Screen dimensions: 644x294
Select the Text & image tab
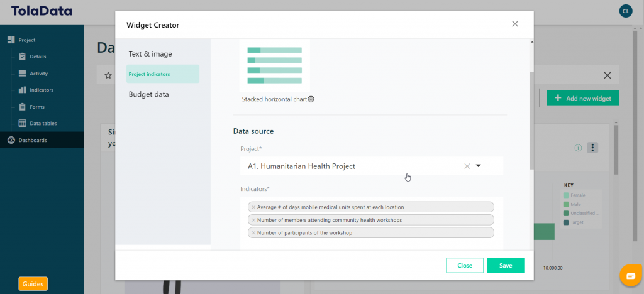point(150,54)
